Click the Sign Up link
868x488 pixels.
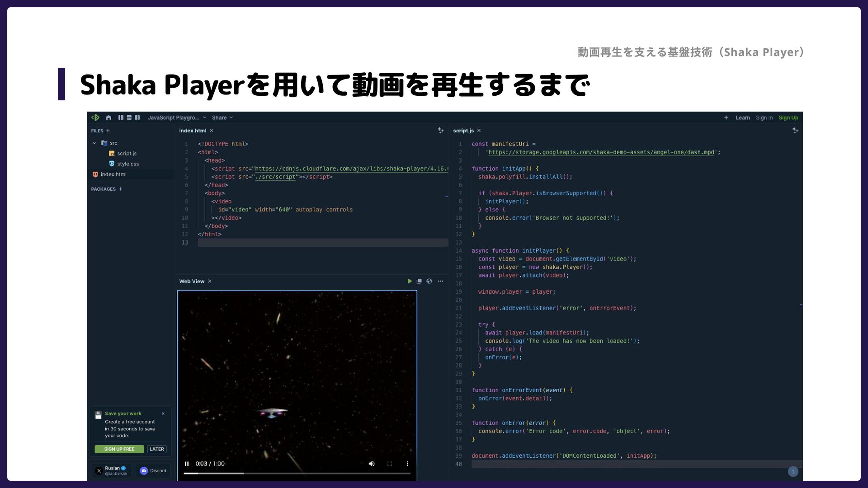point(788,117)
